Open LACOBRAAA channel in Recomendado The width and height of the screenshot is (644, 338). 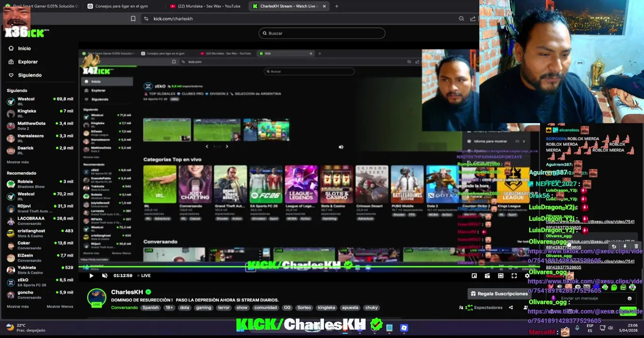40,221
